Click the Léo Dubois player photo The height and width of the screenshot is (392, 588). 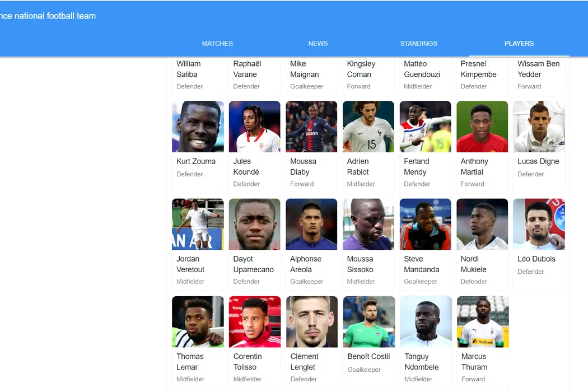pyautogui.click(x=539, y=224)
